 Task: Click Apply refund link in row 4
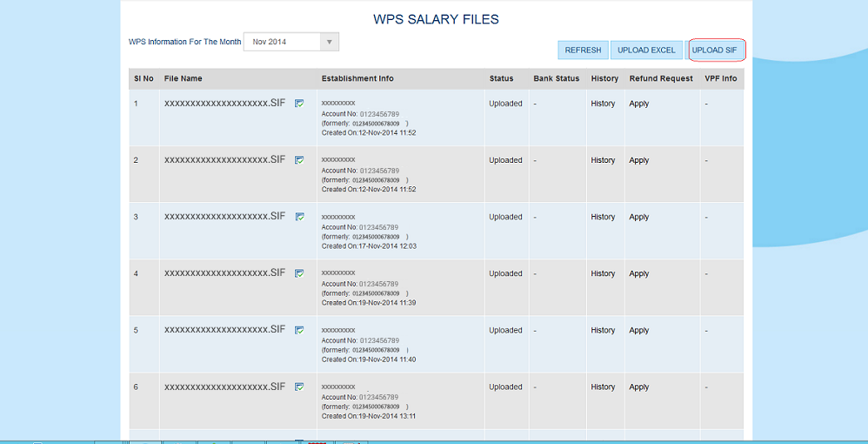639,273
